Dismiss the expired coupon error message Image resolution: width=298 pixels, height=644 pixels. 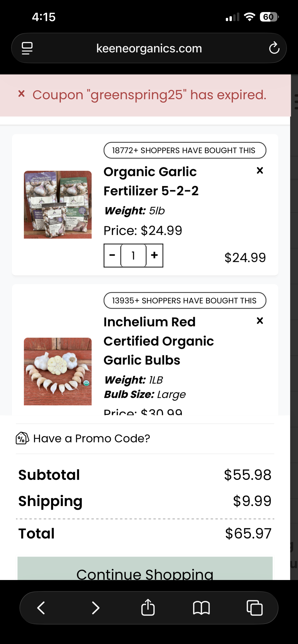pyautogui.click(x=22, y=94)
